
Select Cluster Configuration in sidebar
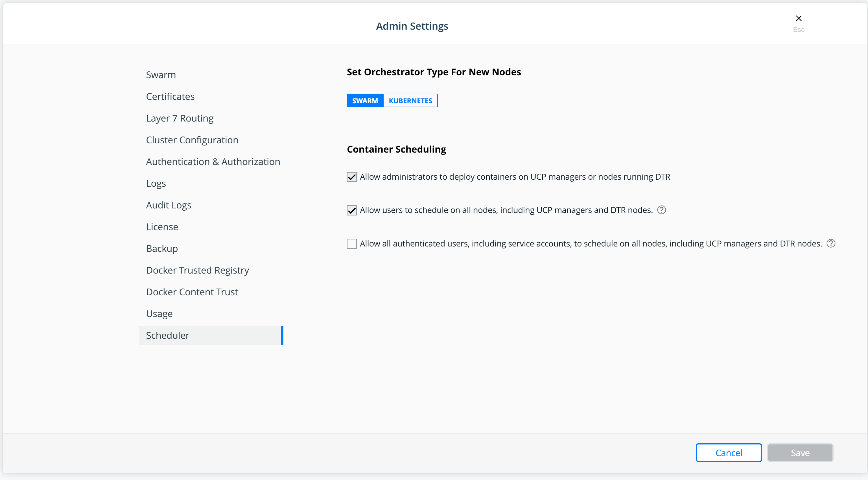click(x=192, y=140)
